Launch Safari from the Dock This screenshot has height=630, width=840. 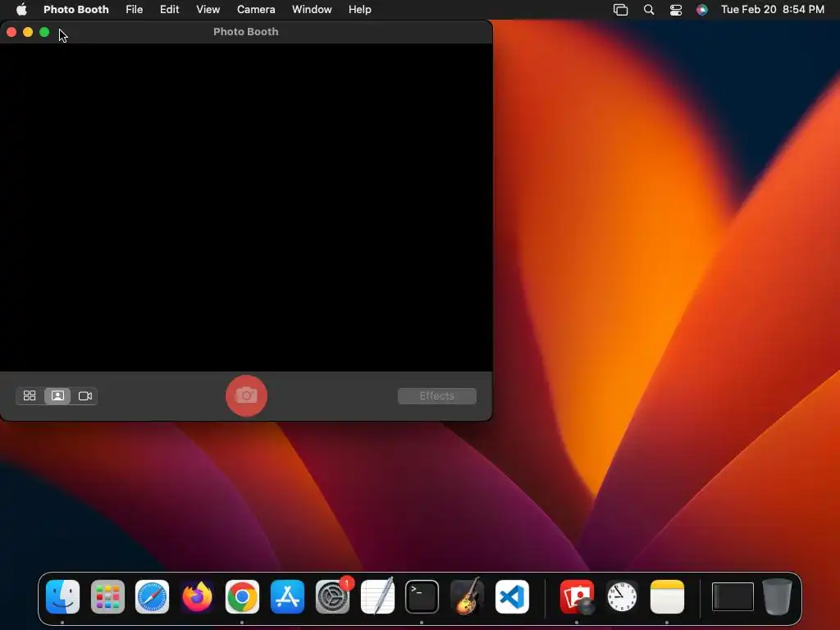[x=152, y=596]
